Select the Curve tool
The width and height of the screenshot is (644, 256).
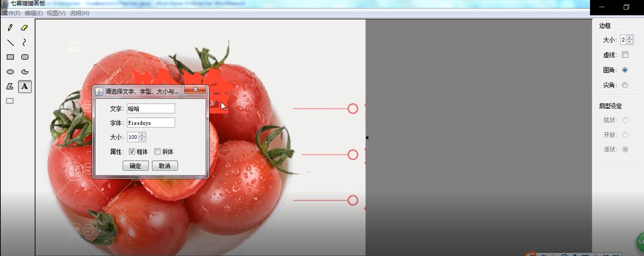click(x=24, y=43)
